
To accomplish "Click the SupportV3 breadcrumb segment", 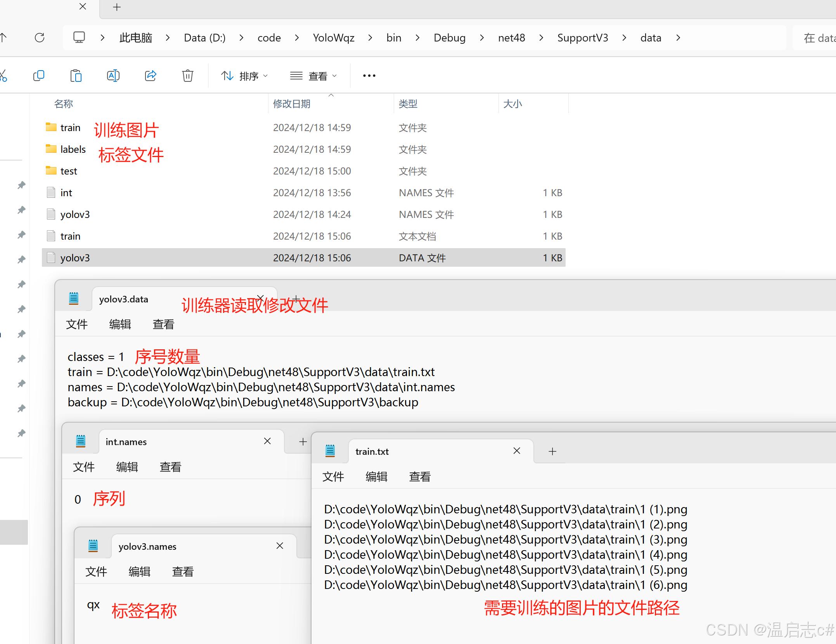I will tap(582, 38).
